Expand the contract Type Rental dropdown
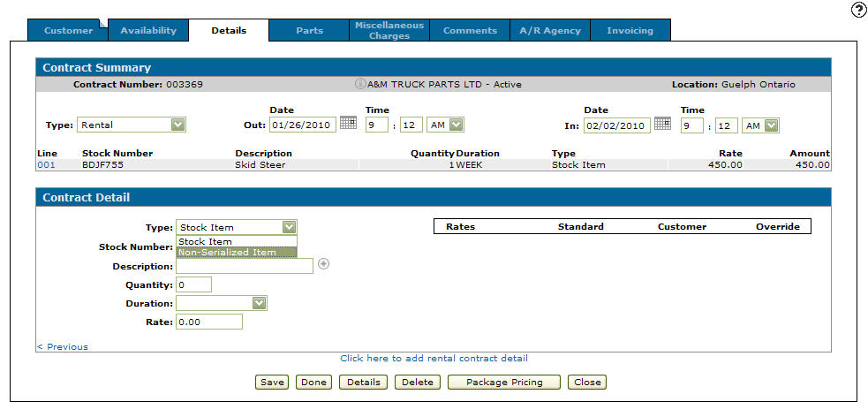Image resolution: width=868 pixels, height=417 pixels. point(177,125)
